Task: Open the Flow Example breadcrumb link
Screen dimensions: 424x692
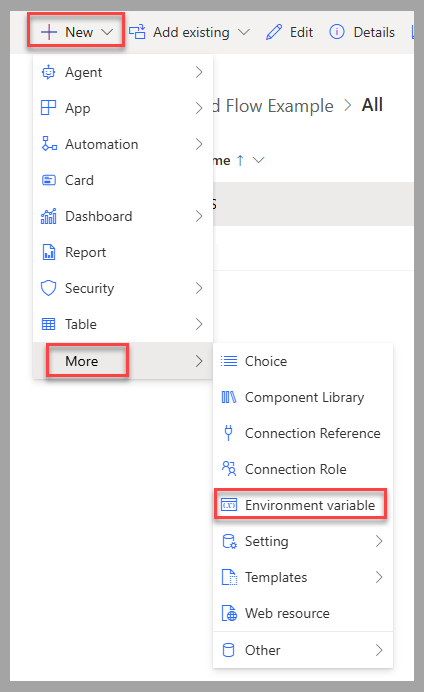Action: coord(273,106)
